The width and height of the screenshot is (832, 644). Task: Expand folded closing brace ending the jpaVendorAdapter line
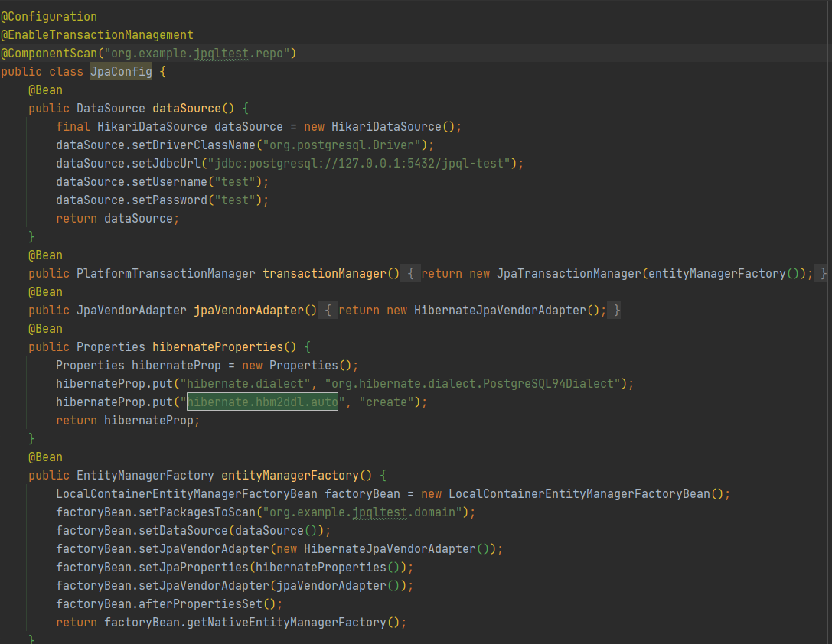[x=615, y=310]
